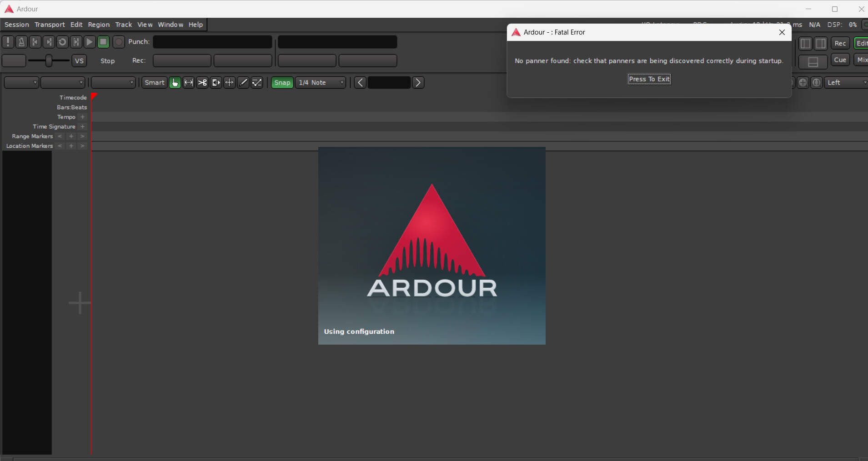This screenshot has width=868, height=461.
Task: Open the Left zoom focus dropdown
Action: pos(847,82)
